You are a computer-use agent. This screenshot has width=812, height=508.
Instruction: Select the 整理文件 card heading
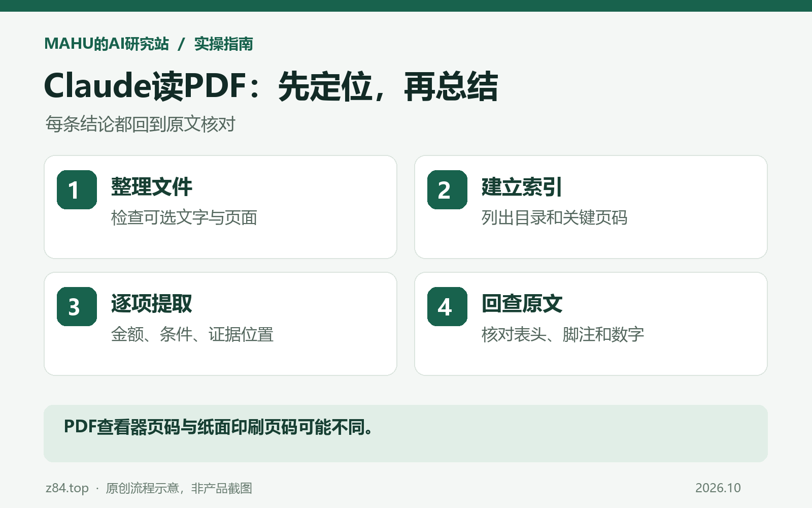tap(152, 187)
